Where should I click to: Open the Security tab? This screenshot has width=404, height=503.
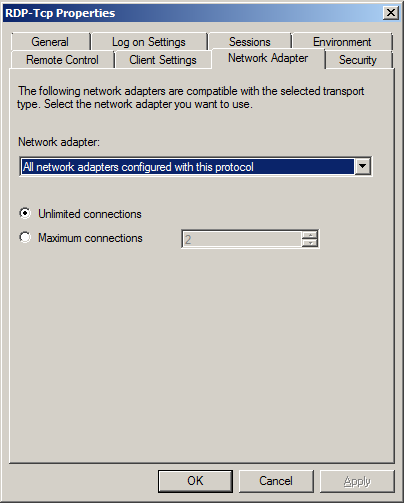tap(358, 60)
